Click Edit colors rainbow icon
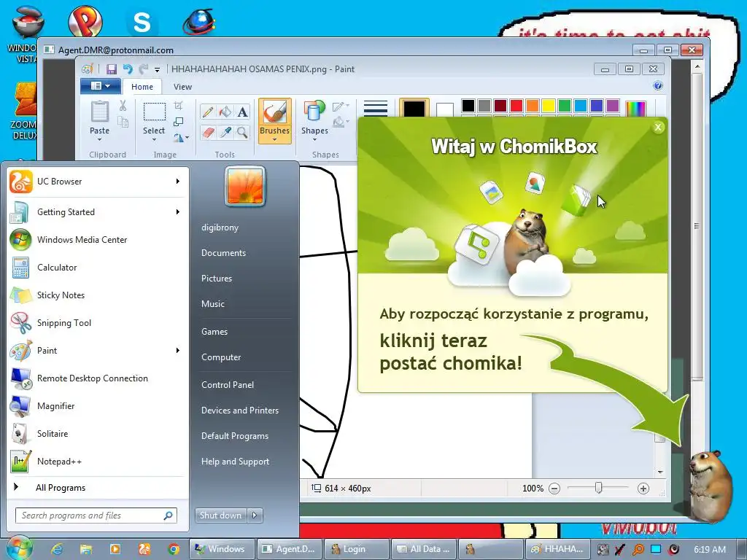Screen dimensions: 747x560 (x=635, y=109)
